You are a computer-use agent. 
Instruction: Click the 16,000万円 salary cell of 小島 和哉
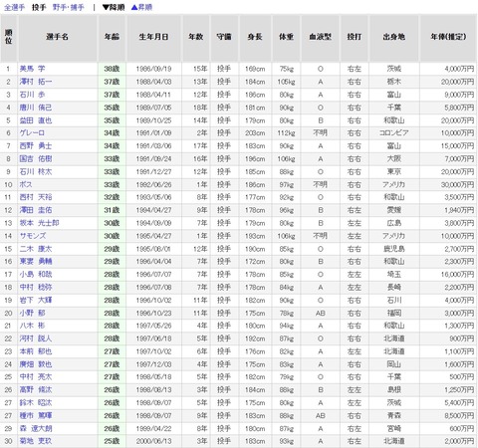(x=448, y=275)
